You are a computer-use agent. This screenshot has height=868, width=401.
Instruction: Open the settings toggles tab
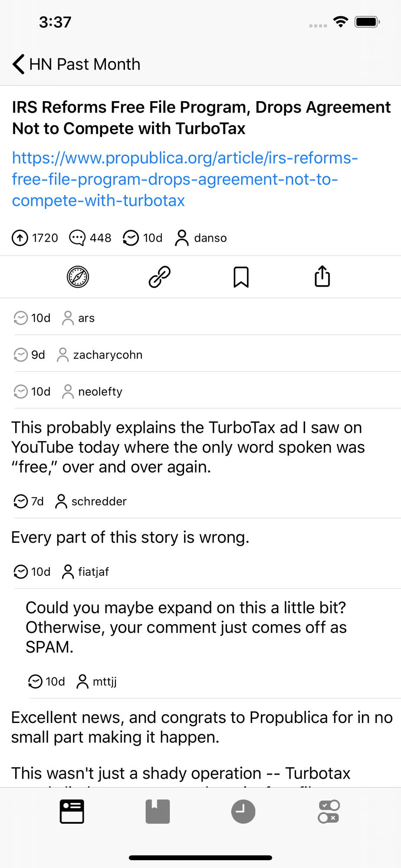[329, 811]
